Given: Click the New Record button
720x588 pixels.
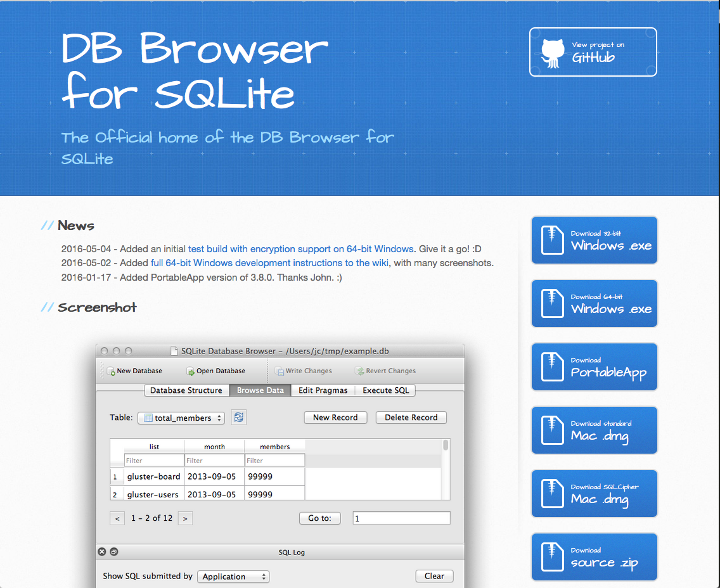Looking at the screenshot, I should coord(335,418).
